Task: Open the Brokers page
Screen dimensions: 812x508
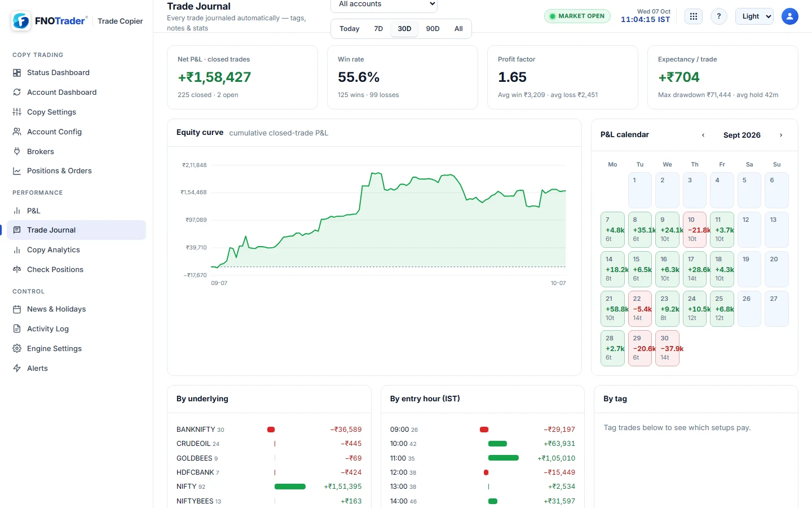Action: click(76, 152)
